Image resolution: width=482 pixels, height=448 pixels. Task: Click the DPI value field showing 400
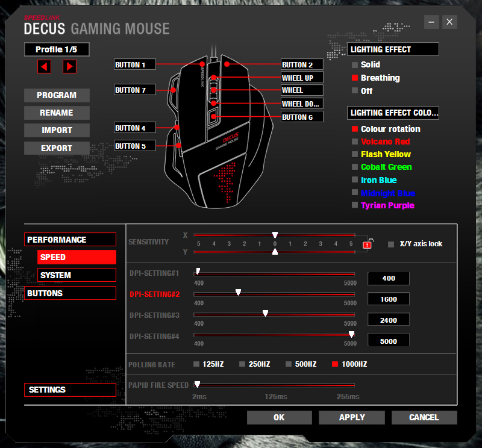(389, 278)
